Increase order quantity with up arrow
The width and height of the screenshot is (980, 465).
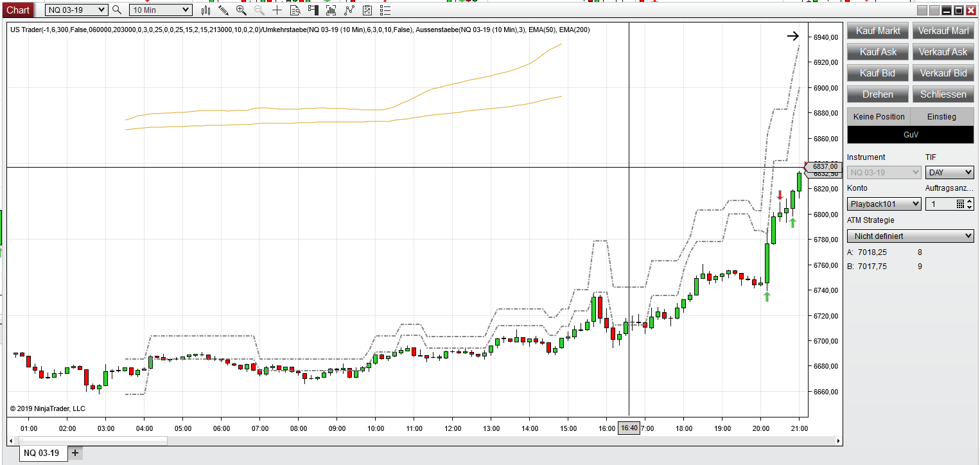(x=970, y=201)
